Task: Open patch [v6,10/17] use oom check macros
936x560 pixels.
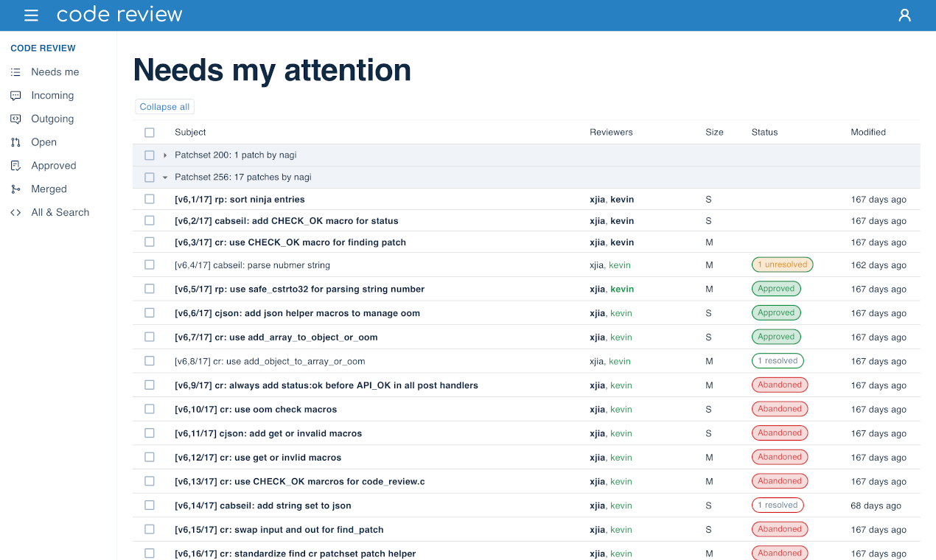Action: click(256, 410)
